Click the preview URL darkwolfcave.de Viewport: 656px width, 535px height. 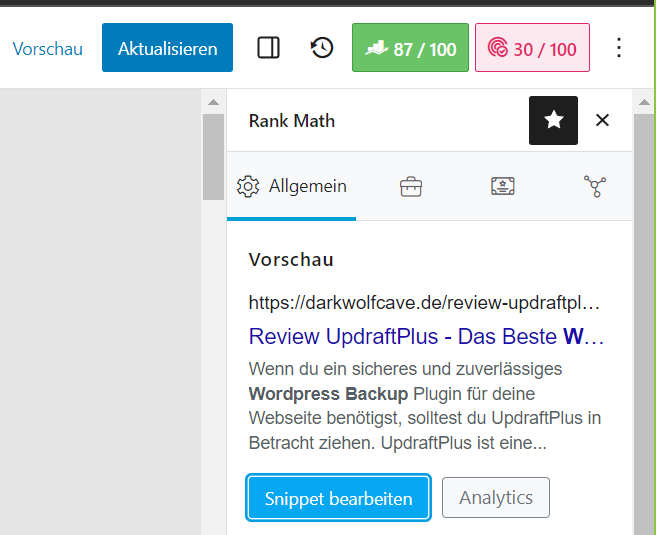[424, 302]
